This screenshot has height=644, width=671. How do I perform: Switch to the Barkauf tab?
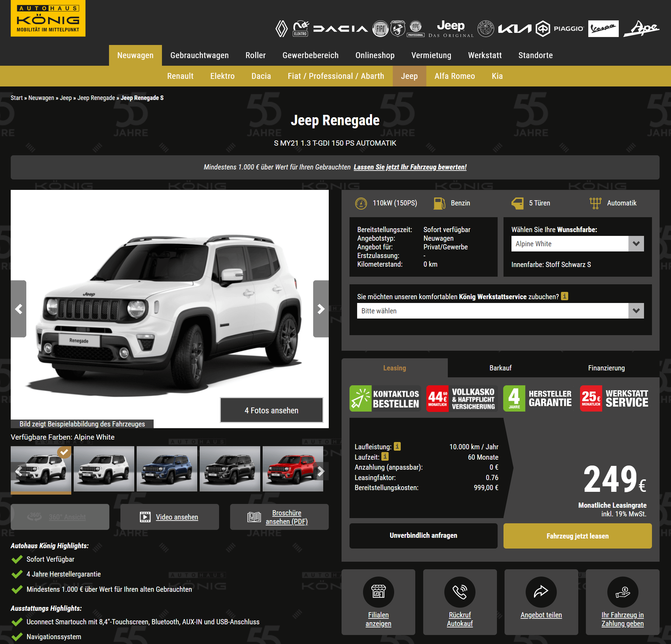click(500, 368)
